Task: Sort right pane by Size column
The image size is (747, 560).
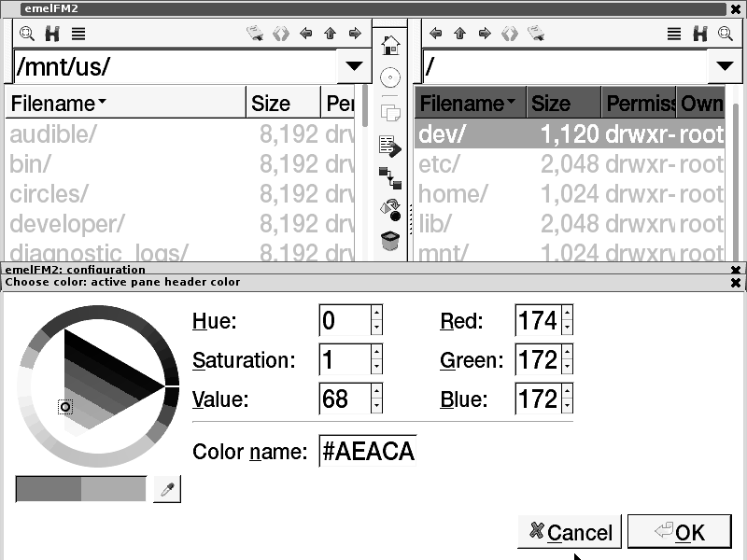Action: pos(564,104)
